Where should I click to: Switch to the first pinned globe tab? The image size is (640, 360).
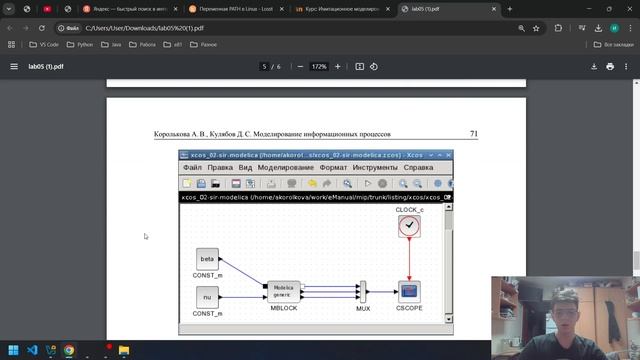(x=27, y=9)
